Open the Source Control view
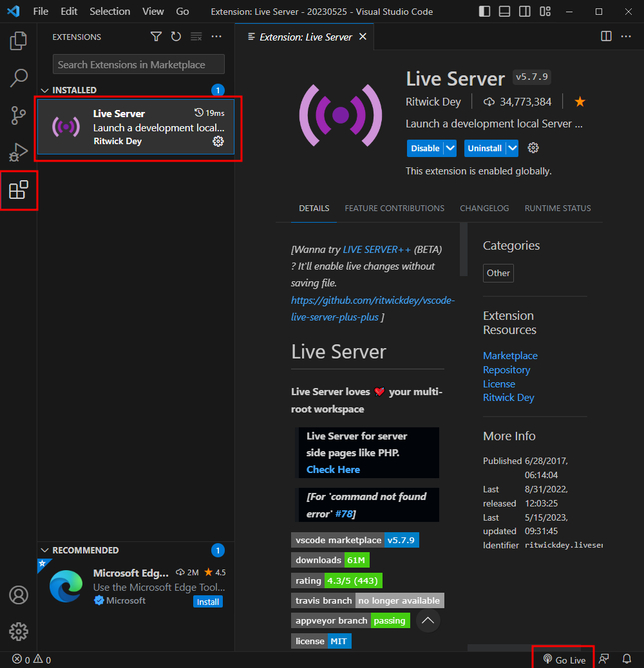 [18, 115]
